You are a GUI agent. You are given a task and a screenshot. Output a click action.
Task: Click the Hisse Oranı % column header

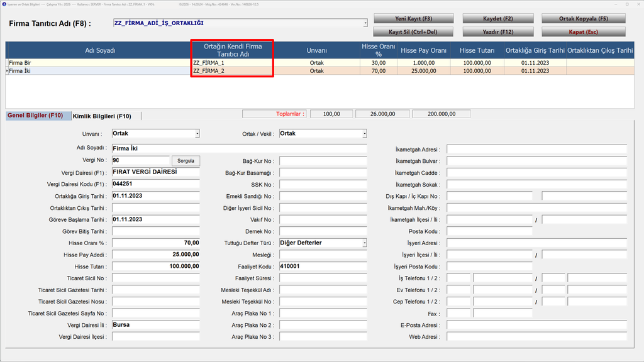click(x=378, y=50)
